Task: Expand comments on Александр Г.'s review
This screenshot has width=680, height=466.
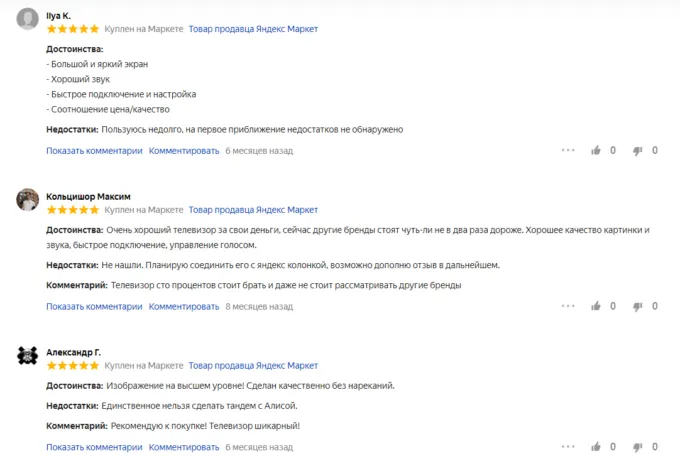Action: (95, 446)
